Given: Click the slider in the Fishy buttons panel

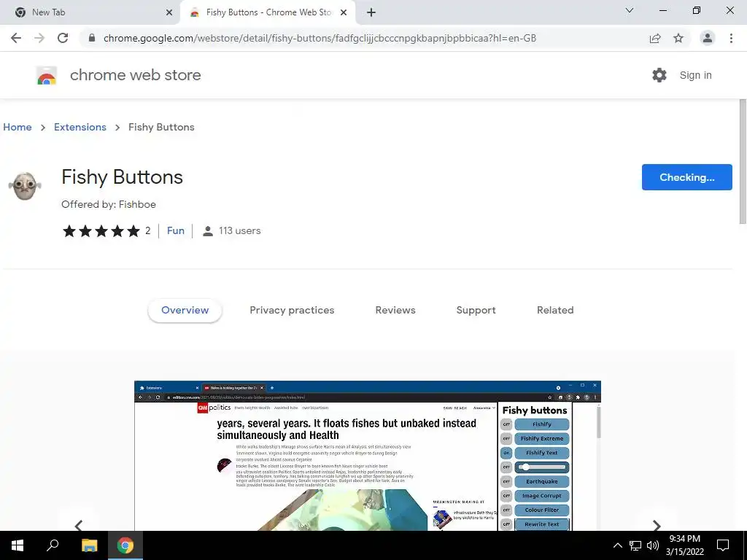Looking at the screenshot, I should tap(542, 467).
